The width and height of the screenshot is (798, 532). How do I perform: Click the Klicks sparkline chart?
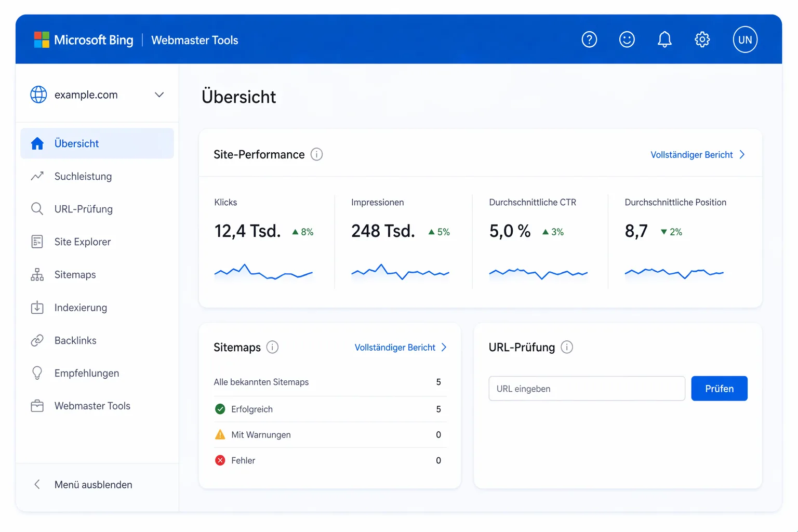coord(263,272)
